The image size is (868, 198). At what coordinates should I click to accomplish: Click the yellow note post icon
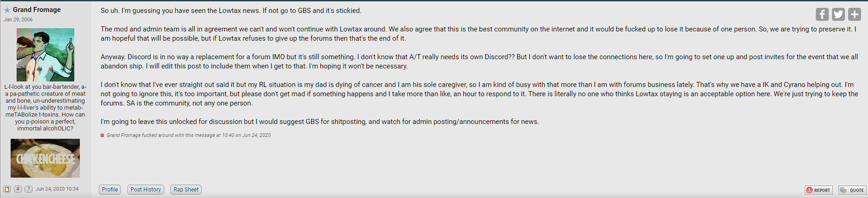7,189
